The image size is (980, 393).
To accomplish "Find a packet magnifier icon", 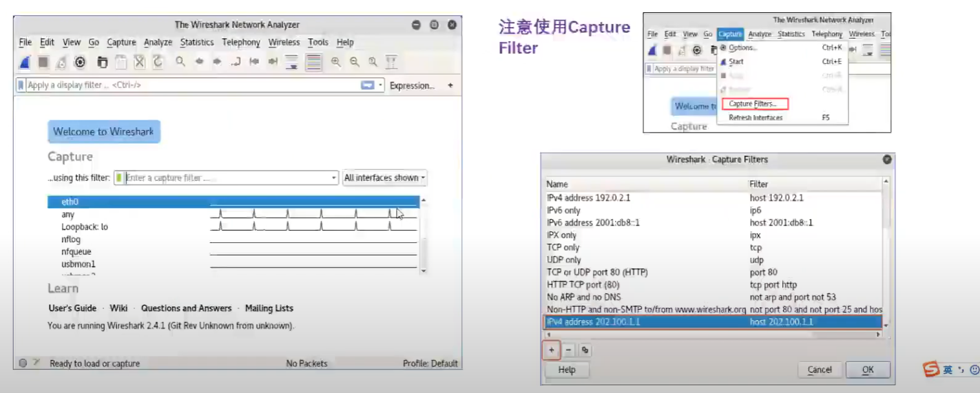I will coord(180,62).
